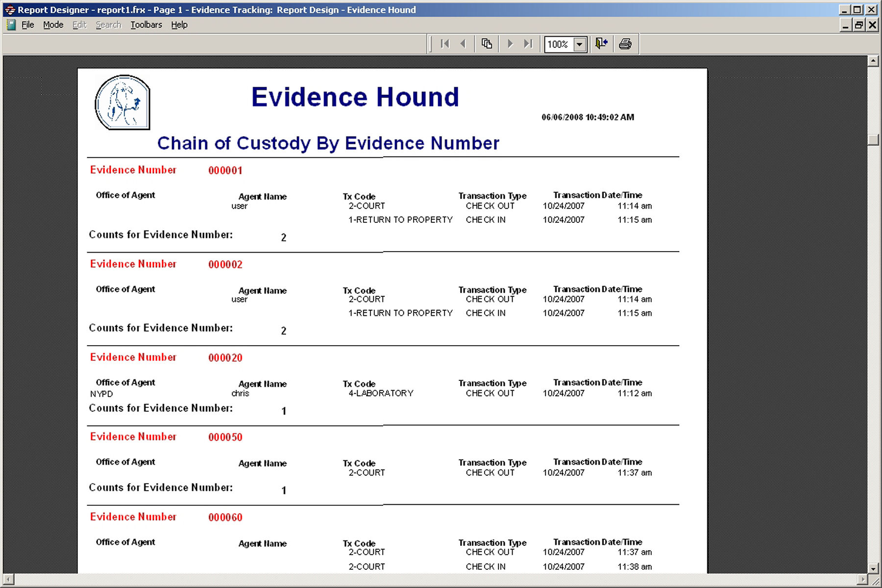Restore the inner report document window
The height and width of the screenshot is (588, 882).
coord(859,25)
